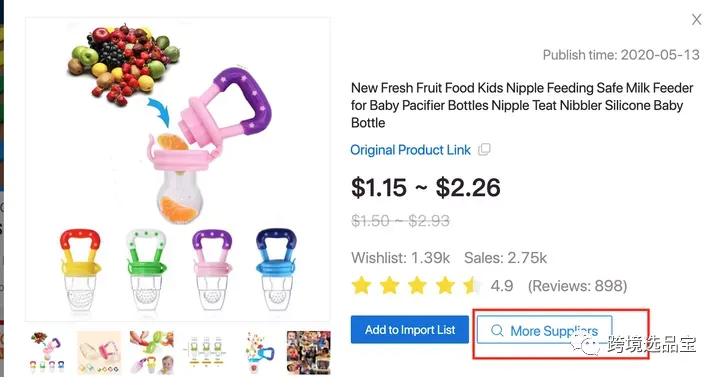The height and width of the screenshot is (377, 720).
Task: Close the product detail popup
Action: tap(696, 19)
